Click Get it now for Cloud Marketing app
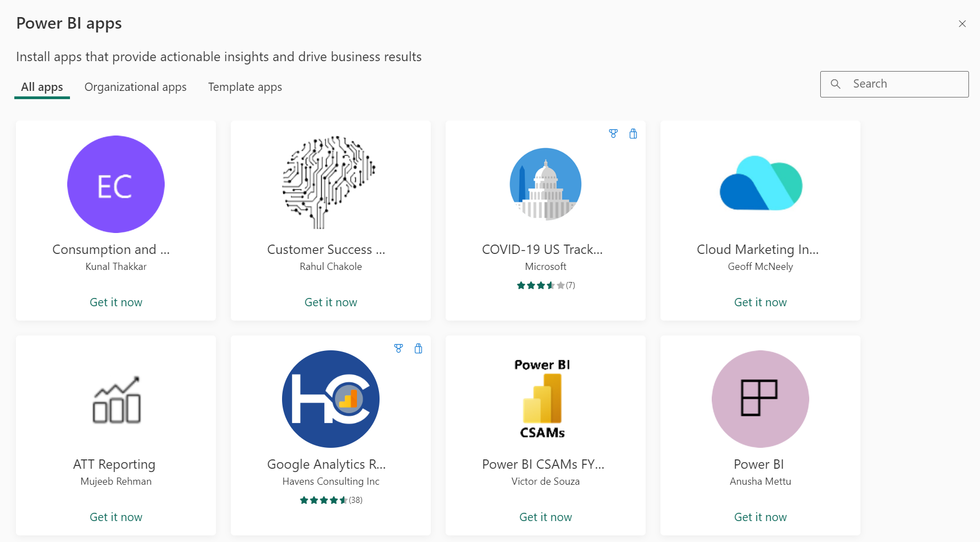980x542 pixels. pyautogui.click(x=760, y=302)
